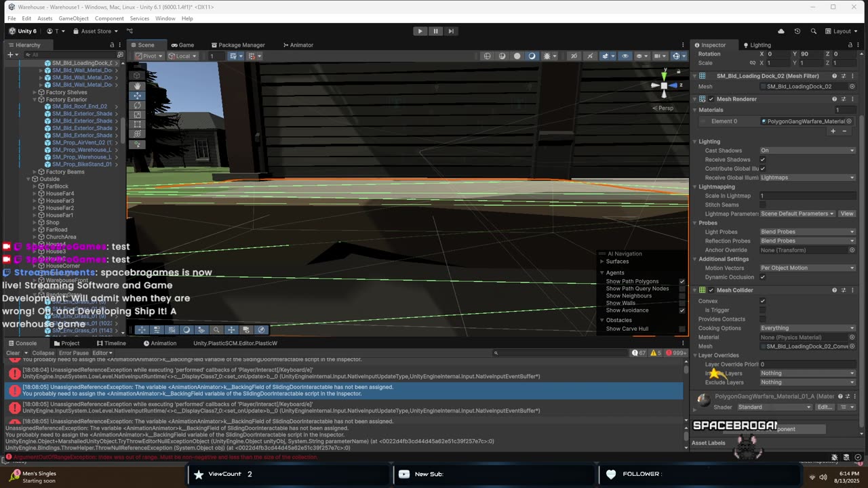Toggle console warnings count filter
This screenshot has height=488, width=868.
point(656,353)
